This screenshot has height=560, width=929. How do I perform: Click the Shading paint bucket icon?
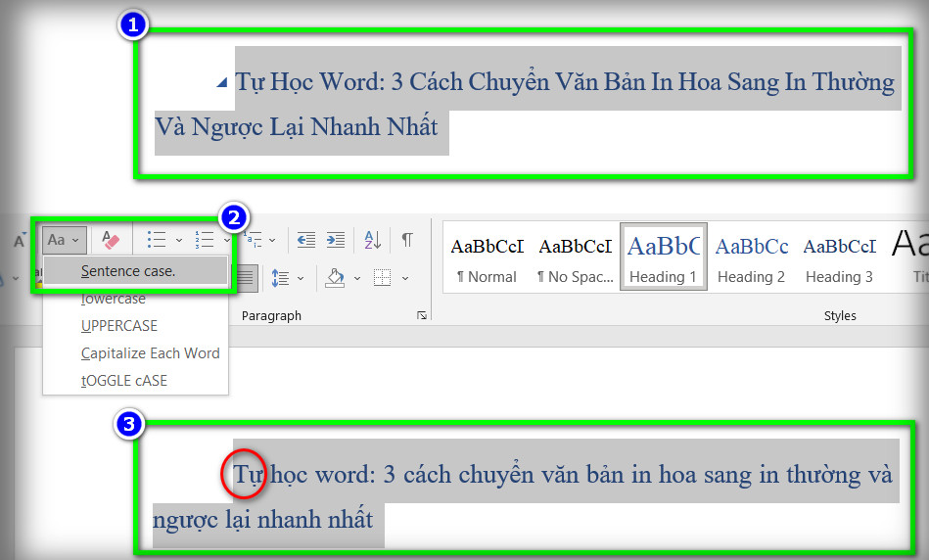pos(335,278)
